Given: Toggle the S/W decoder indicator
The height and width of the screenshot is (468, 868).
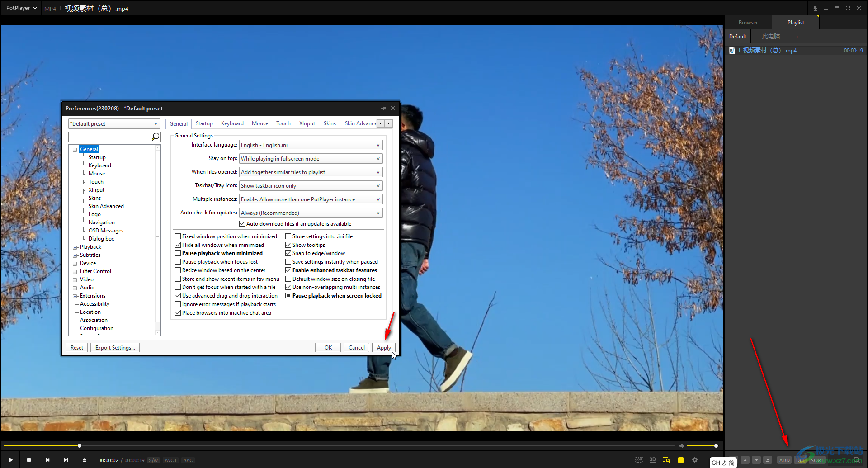Looking at the screenshot, I should point(153,460).
